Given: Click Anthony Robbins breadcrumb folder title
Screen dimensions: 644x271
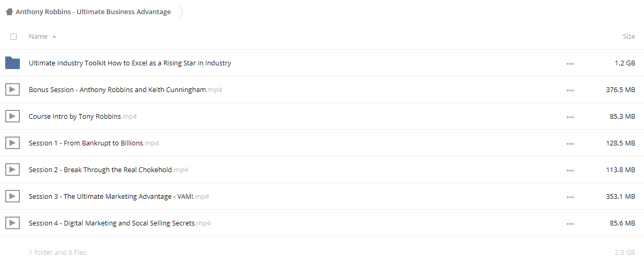Looking at the screenshot, I should pos(93,12).
